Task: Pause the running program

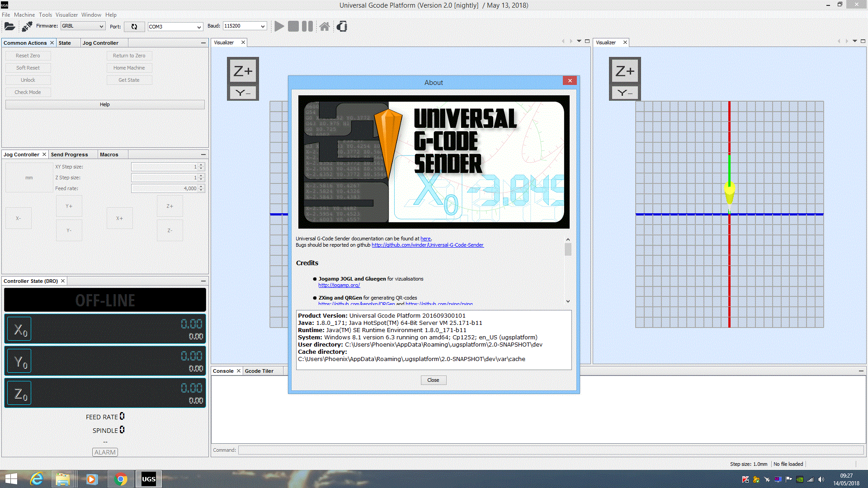Action: (307, 26)
